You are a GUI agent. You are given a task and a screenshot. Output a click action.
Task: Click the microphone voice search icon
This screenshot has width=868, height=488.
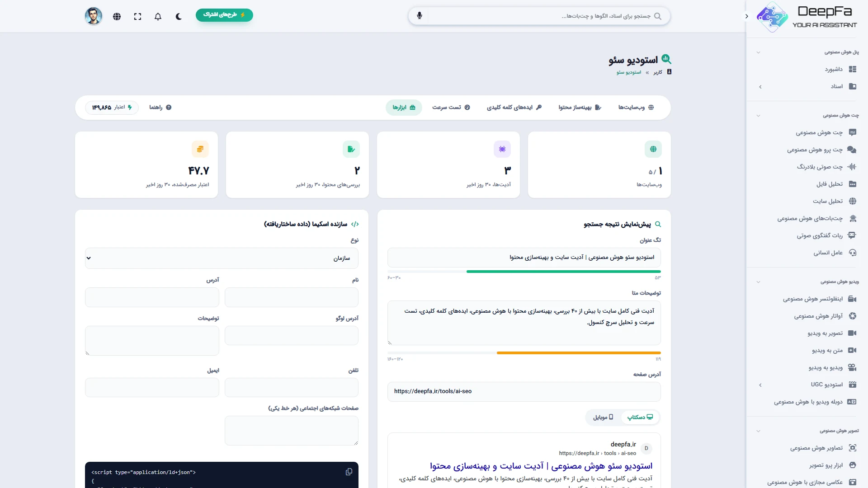point(420,16)
